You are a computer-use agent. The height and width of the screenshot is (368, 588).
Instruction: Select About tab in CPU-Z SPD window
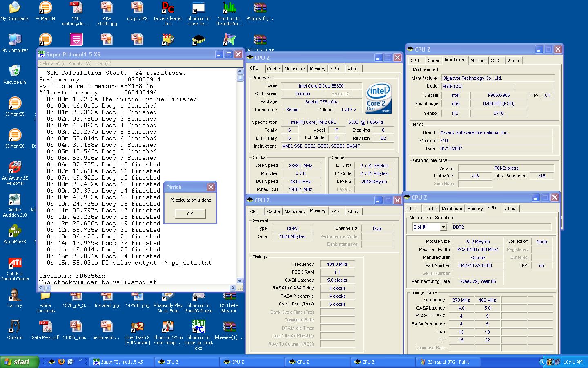[x=510, y=209]
